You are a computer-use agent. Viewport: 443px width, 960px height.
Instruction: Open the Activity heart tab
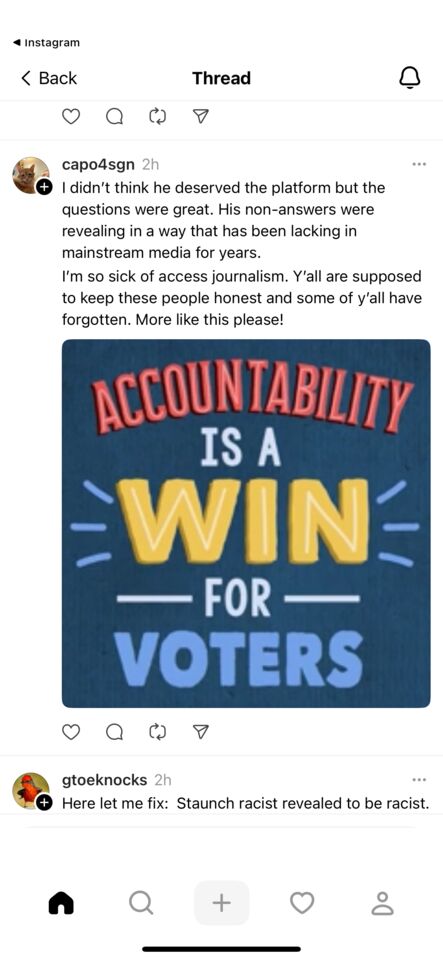[x=302, y=902]
